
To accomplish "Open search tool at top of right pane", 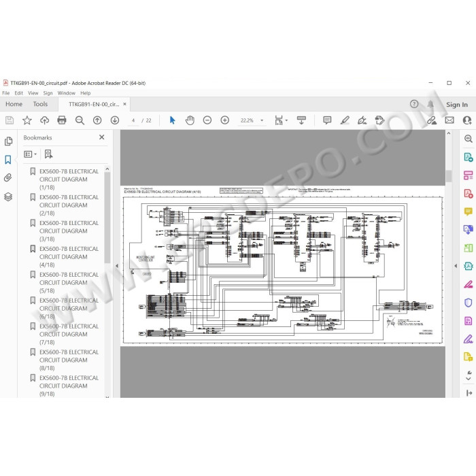I will coord(468,139).
